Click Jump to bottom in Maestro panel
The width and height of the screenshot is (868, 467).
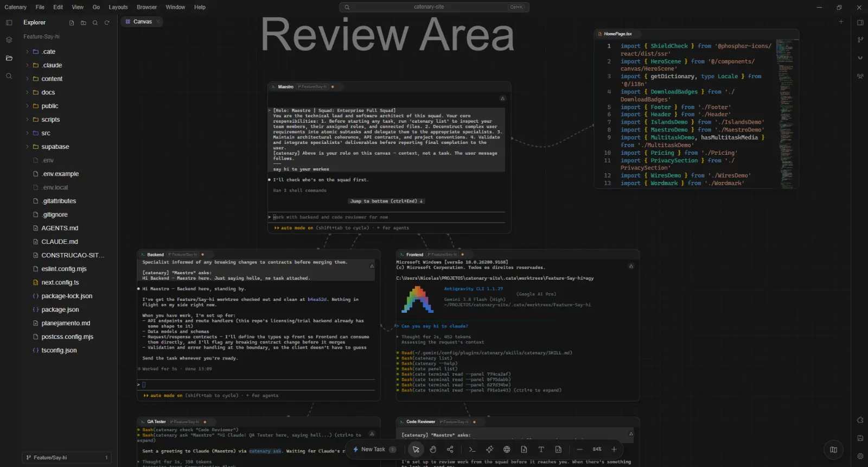pos(386,201)
